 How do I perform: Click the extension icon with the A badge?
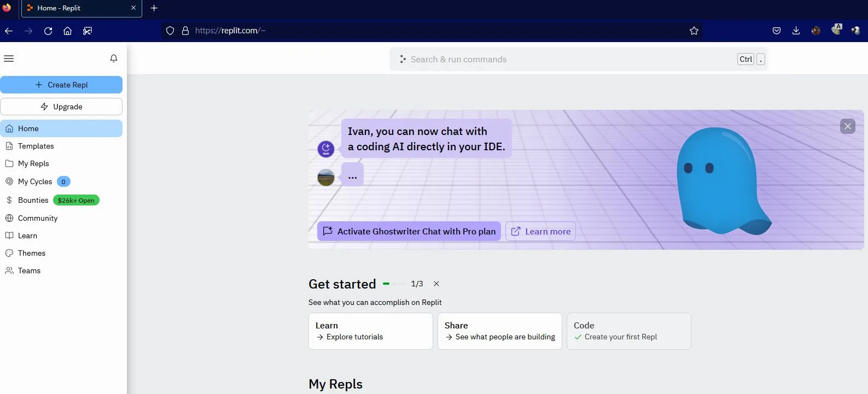click(x=836, y=30)
